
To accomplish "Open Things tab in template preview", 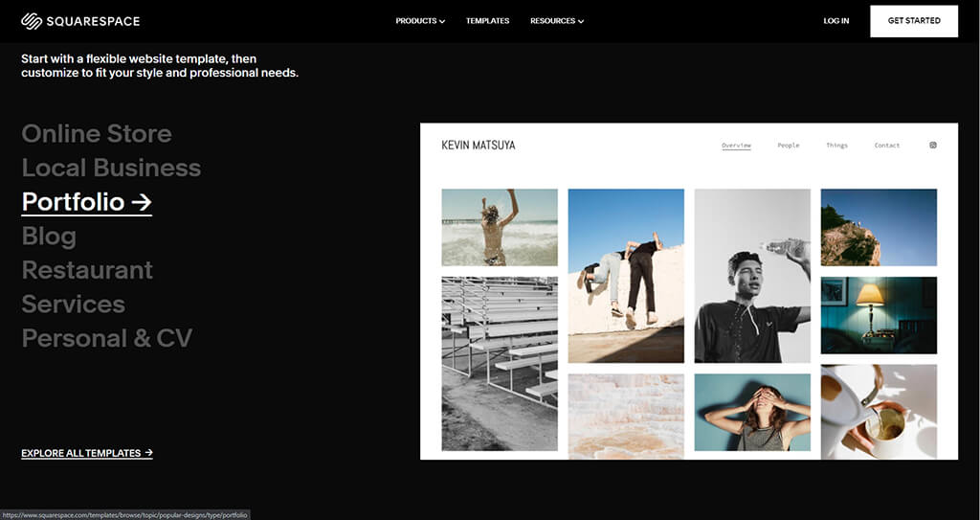I will [836, 146].
